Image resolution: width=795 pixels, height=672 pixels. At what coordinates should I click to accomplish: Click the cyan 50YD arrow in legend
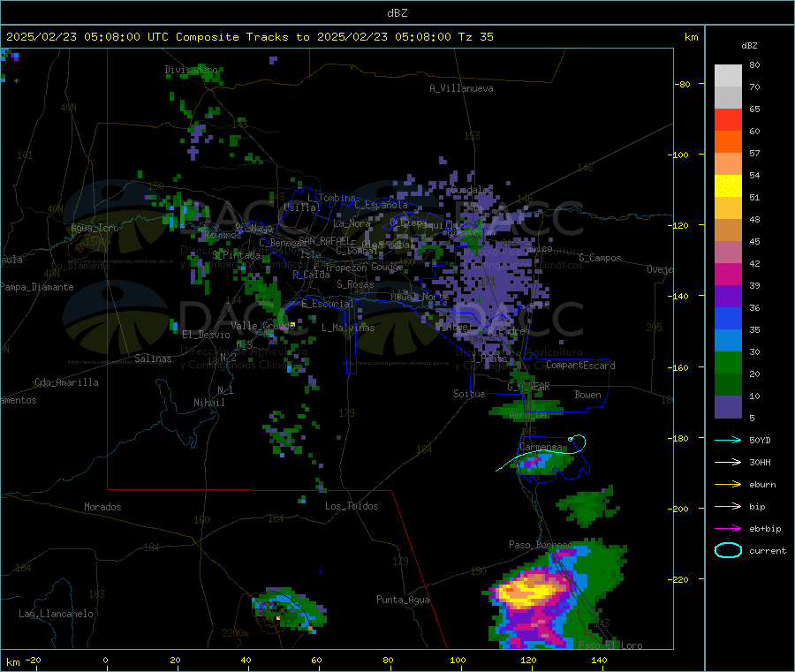pyautogui.click(x=728, y=440)
